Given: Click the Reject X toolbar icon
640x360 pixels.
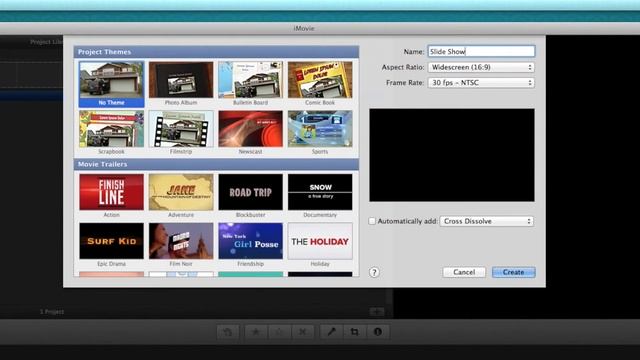Looking at the screenshot, I should [302, 332].
